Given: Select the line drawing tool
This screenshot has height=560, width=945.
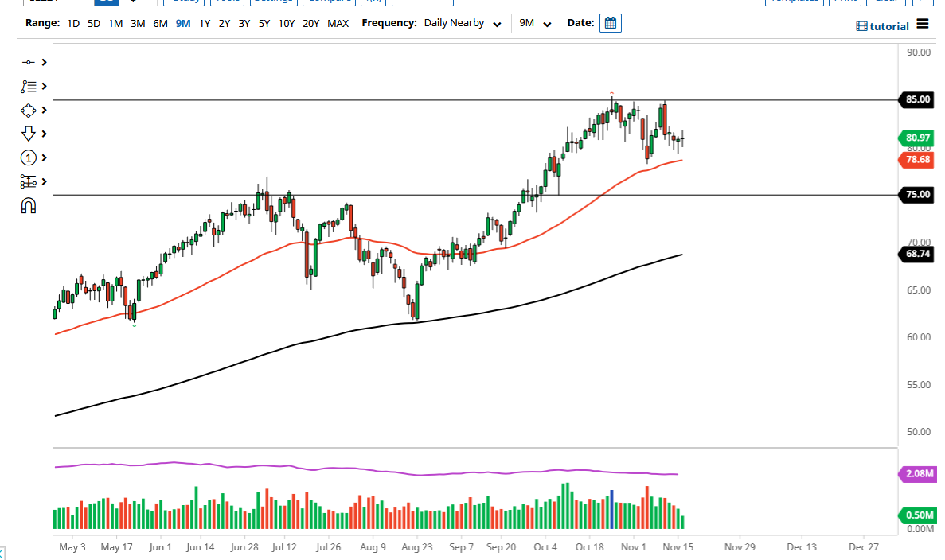Looking at the screenshot, I should click(x=28, y=62).
